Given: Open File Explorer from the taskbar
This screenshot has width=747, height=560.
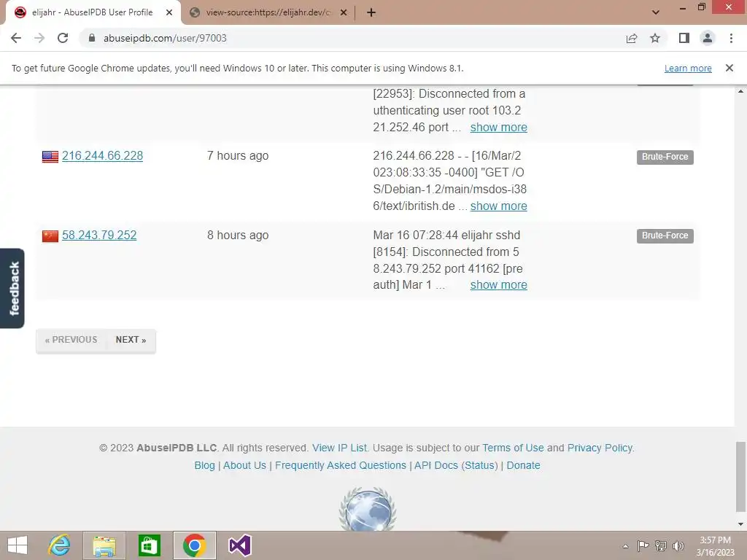Looking at the screenshot, I should [x=104, y=545].
